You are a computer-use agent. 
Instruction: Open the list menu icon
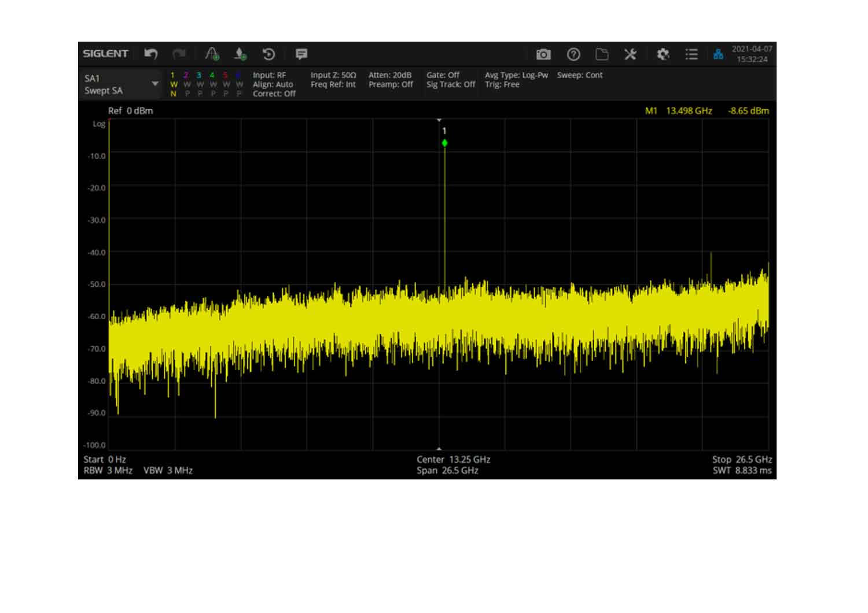(691, 54)
